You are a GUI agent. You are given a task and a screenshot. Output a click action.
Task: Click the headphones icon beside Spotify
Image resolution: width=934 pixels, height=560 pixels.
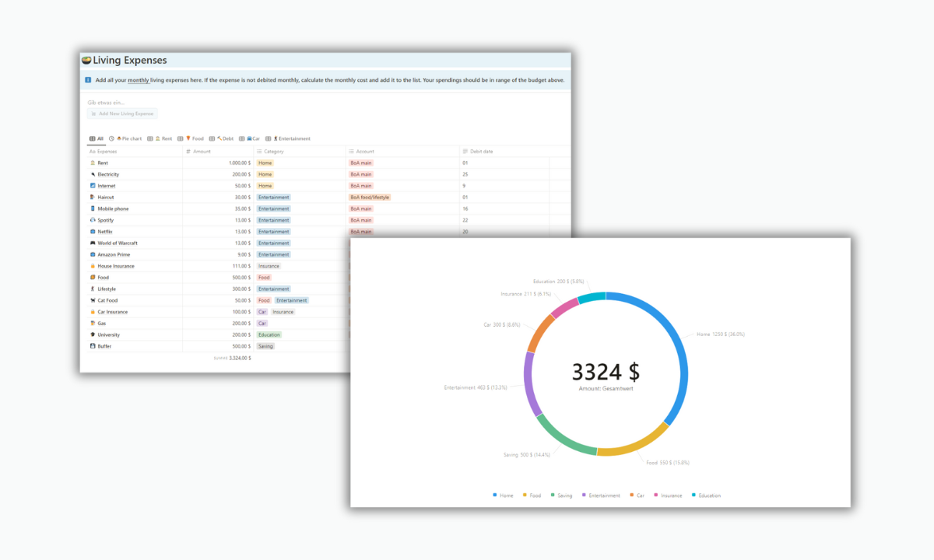tap(92, 220)
